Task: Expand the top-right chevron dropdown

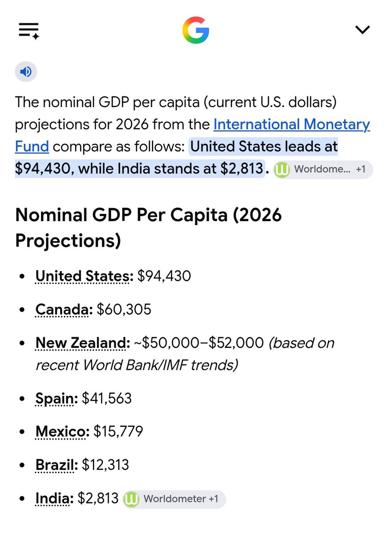Action: coord(362,30)
